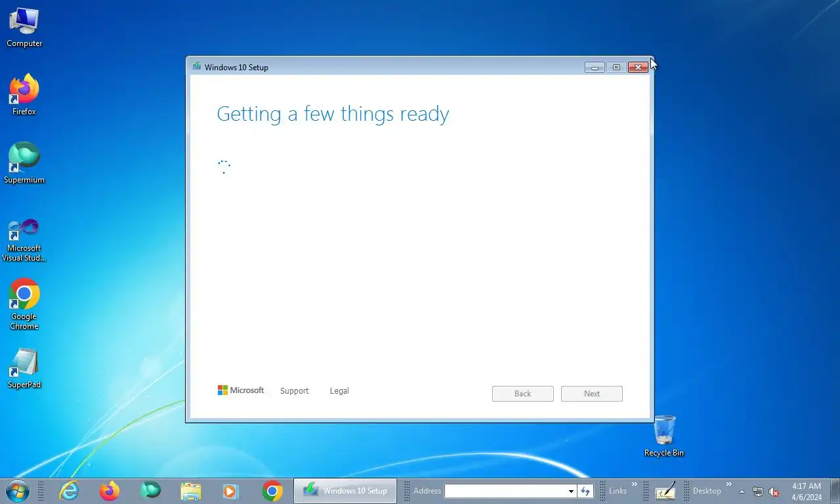Open the Support link in setup window
The width and height of the screenshot is (840, 504).
pyautogui.click(x=294, y=391)
